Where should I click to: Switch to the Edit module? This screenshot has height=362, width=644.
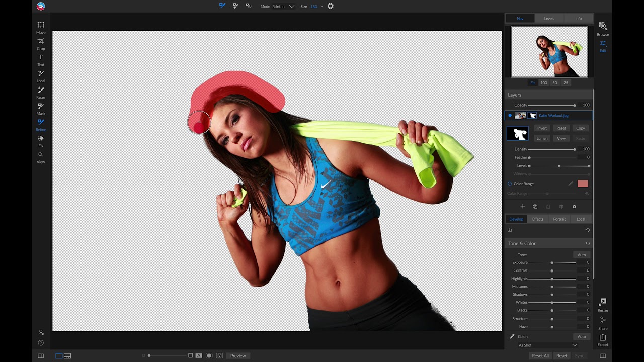click(603, 46)
